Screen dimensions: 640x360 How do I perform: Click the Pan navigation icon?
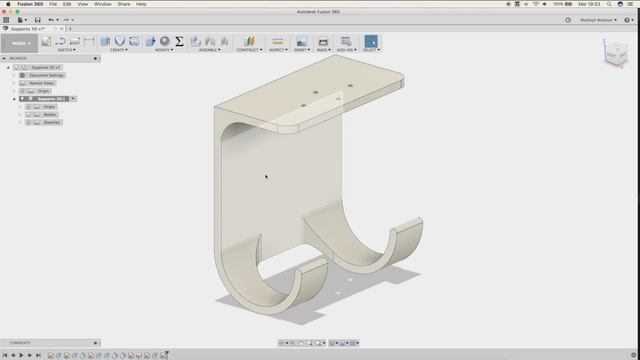pyautogui.click(x=301, y=343)
